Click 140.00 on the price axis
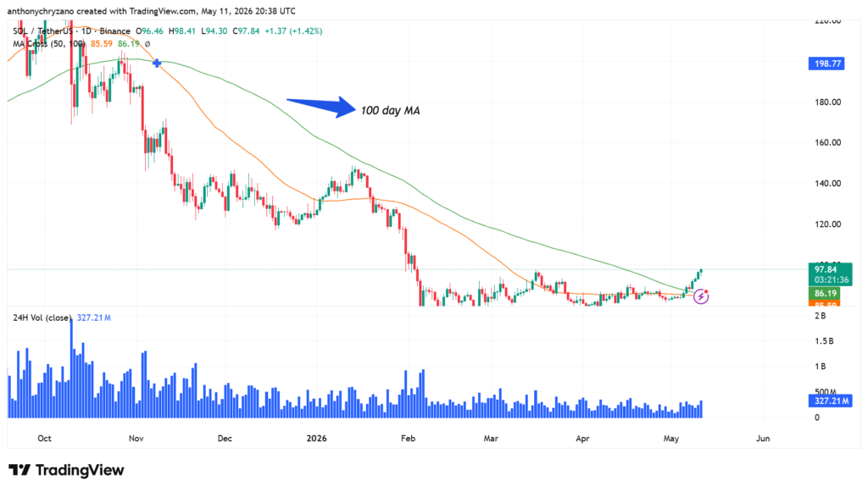Viewport: 868px width, 492px height. coord(828,184)
